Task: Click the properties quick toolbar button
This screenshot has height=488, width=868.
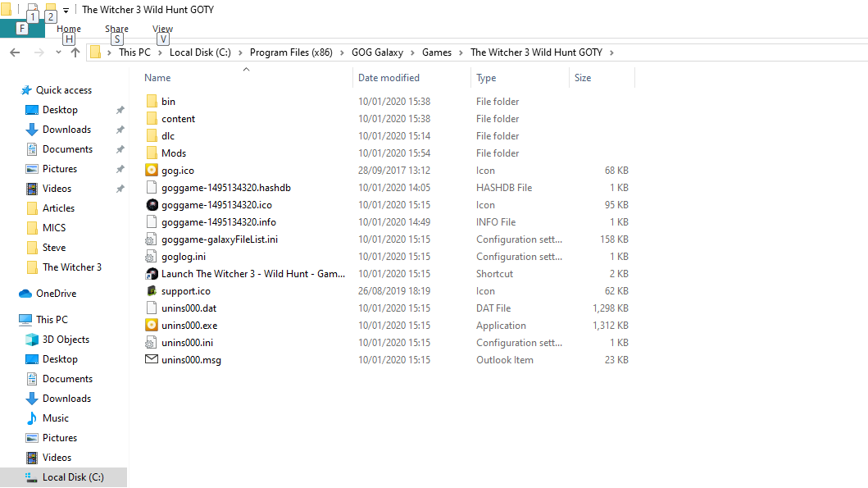Action: [x=33, y=9]
